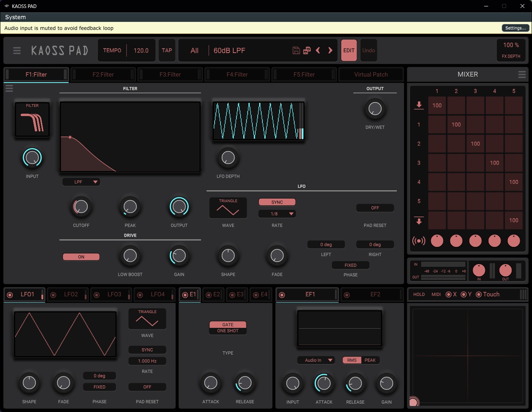Open the 60dB LPF program name selector

[229, 51]
